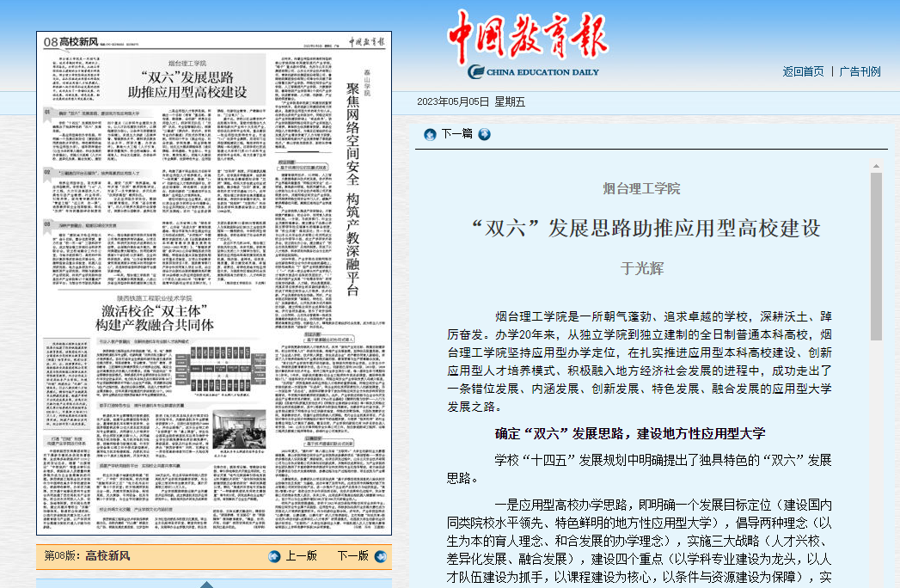The height and width of the screenshot is (588, 900).
Task: Click the 08 高校新风 masthead in page preview
Action: point(69,41)
